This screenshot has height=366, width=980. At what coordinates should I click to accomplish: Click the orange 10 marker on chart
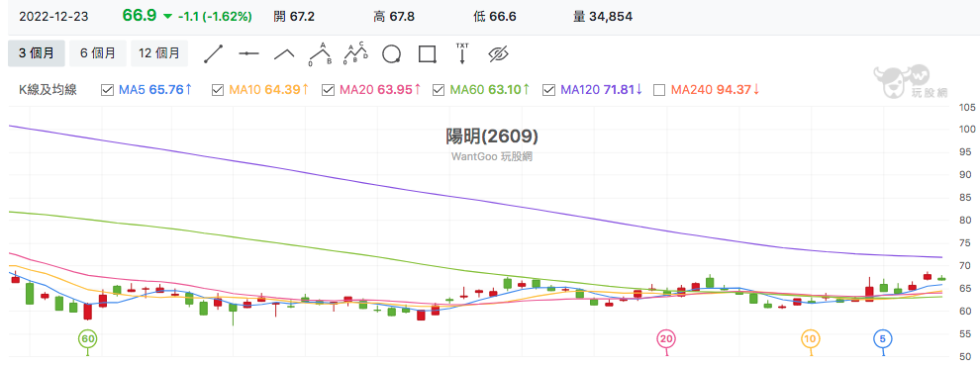pyautogui.click(x=811, y=339)
